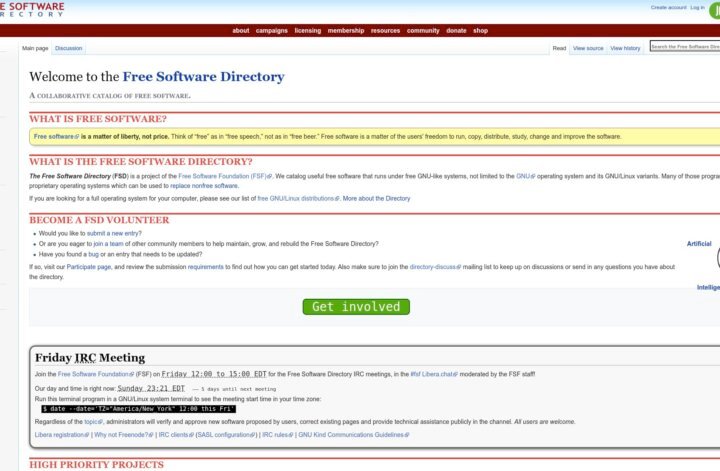Open the 'donate' navigation item
This screenshot has width=720, height=471.
456,31
